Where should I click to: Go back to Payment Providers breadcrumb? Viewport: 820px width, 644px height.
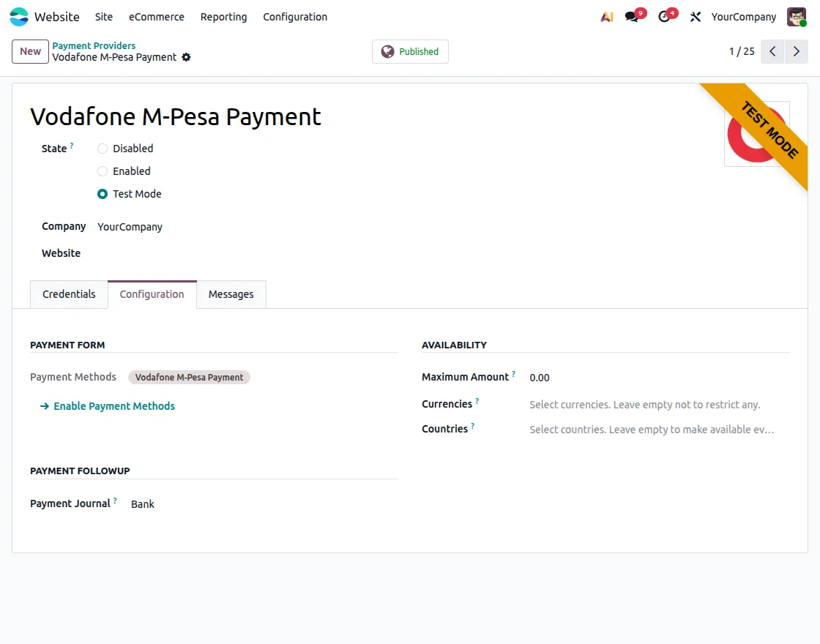point(94,45)
